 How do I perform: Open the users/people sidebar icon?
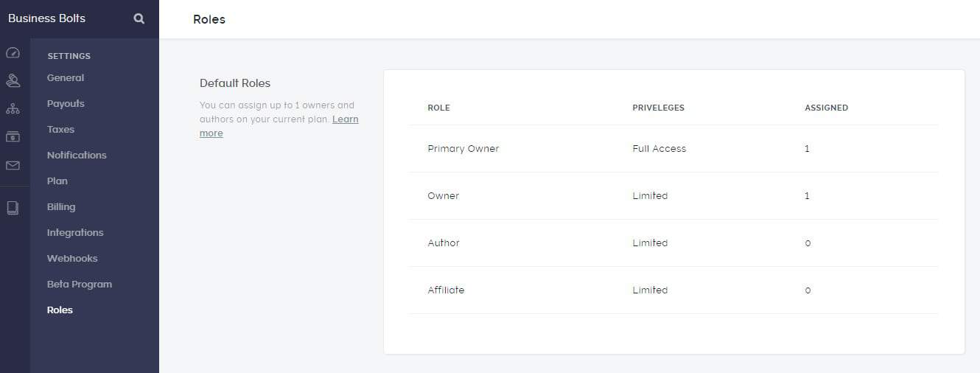pos(13,80)
